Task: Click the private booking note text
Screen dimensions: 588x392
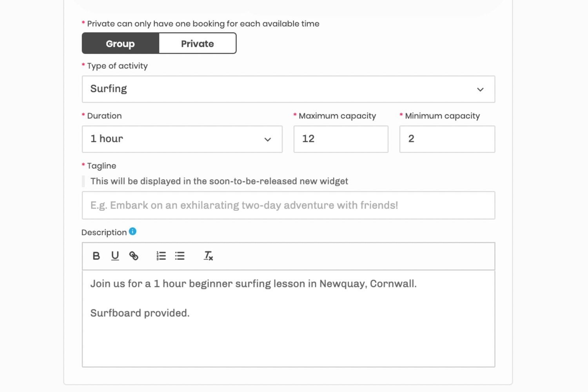Action: pos(203,24)
